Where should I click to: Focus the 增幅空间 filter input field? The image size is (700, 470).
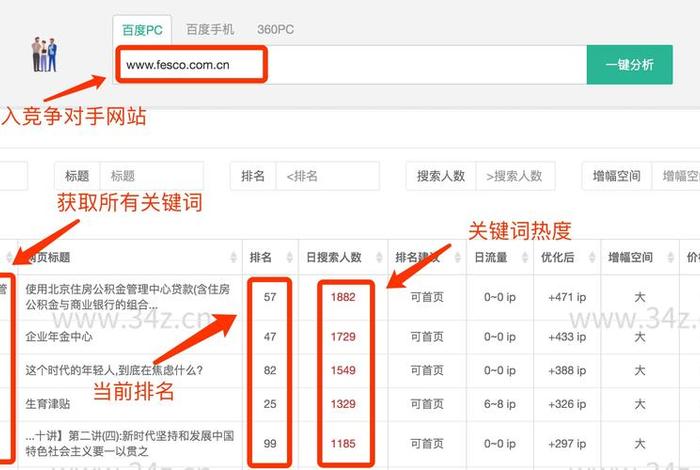[676, 176]
